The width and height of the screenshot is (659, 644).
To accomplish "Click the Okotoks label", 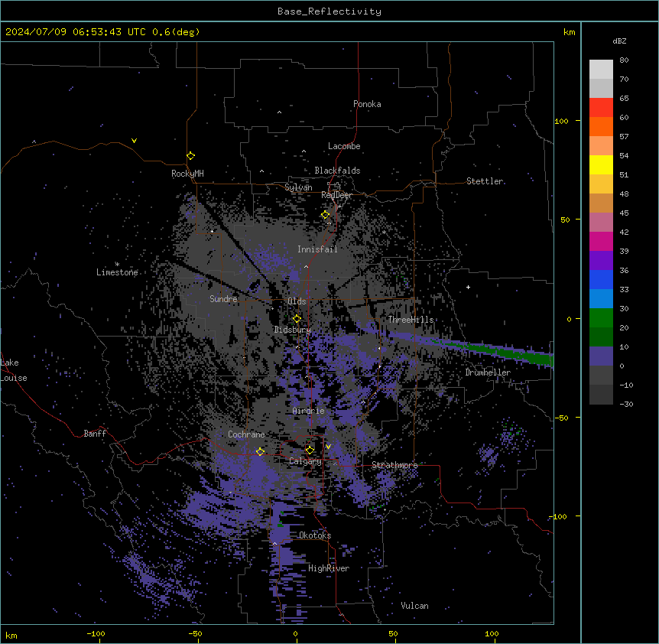I will [315, 535].
